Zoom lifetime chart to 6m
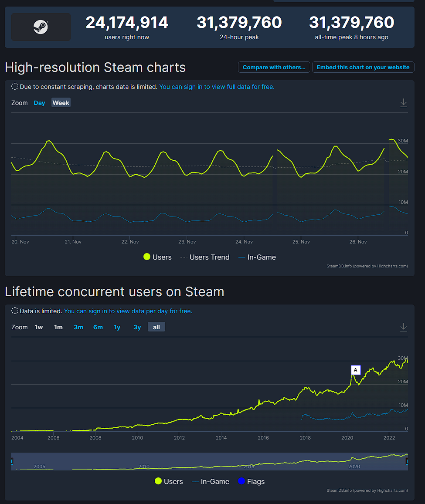 [x=98, y=327]
